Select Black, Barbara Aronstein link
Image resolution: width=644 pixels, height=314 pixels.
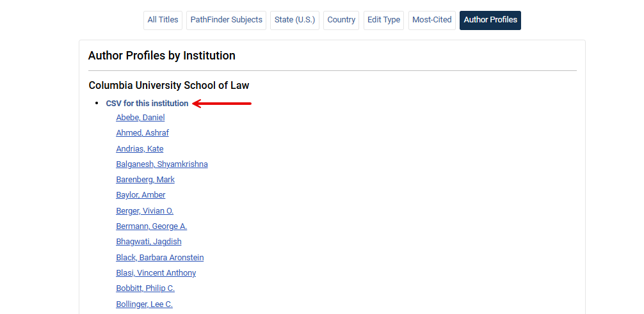tap(160, 258)
